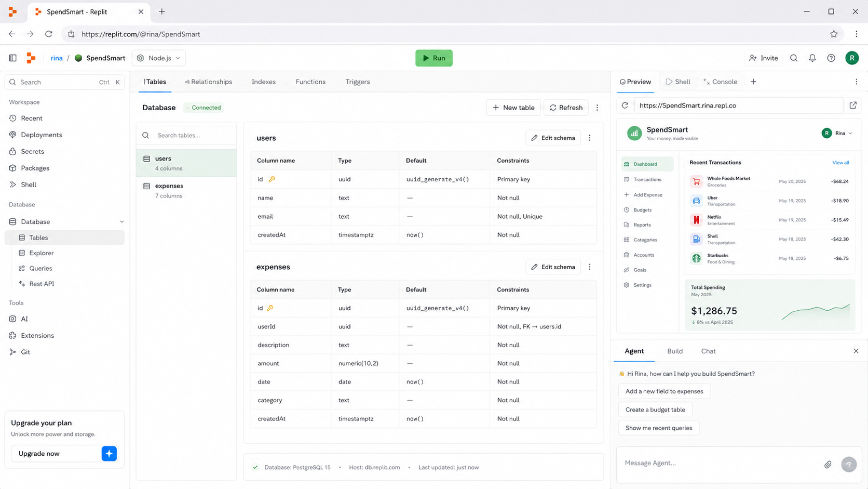Open preview in new window

[x=853, y=105]
